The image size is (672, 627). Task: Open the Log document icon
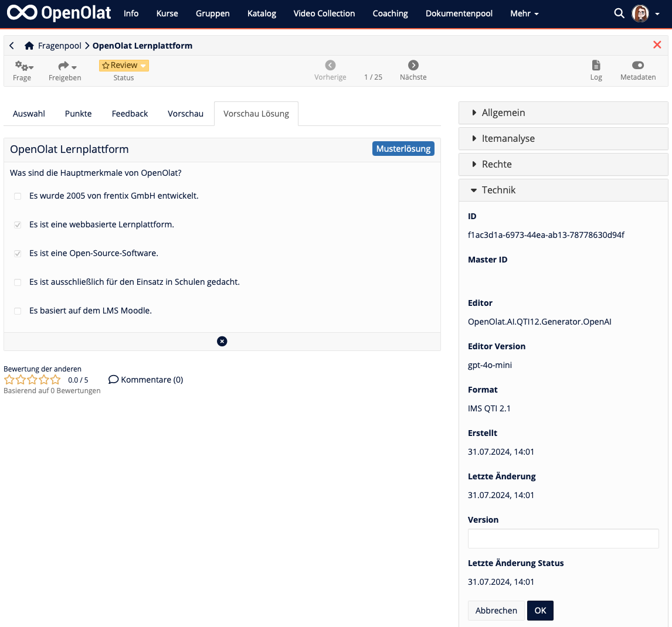[x=596, y=66]
